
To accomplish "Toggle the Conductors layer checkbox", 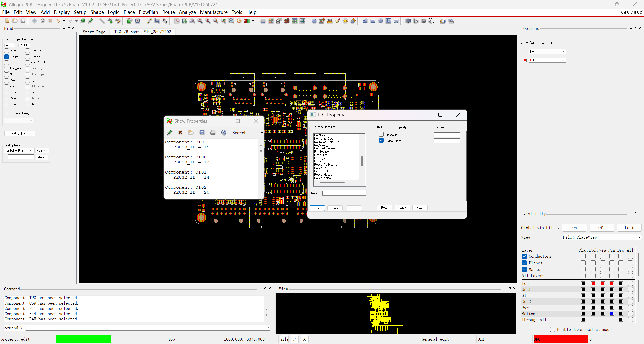I will coord(524,256).
